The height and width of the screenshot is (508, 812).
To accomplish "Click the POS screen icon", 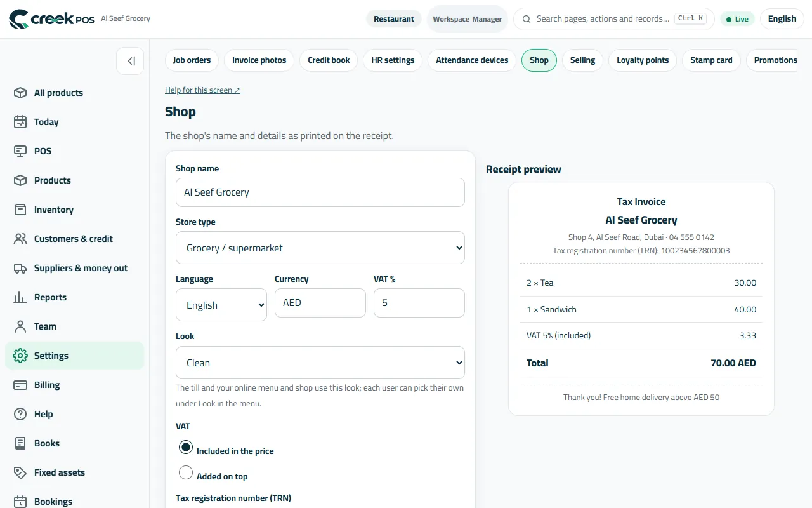I will pos(20,151).
